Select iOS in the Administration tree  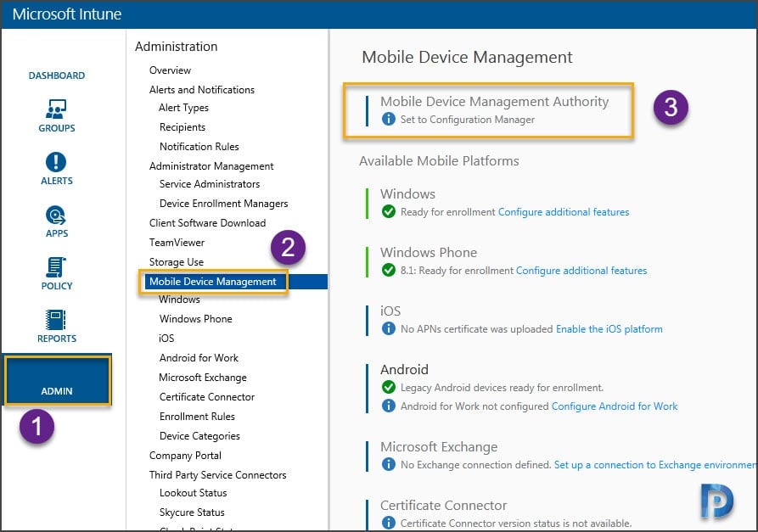pyautogui.click(x=166, y=339)
